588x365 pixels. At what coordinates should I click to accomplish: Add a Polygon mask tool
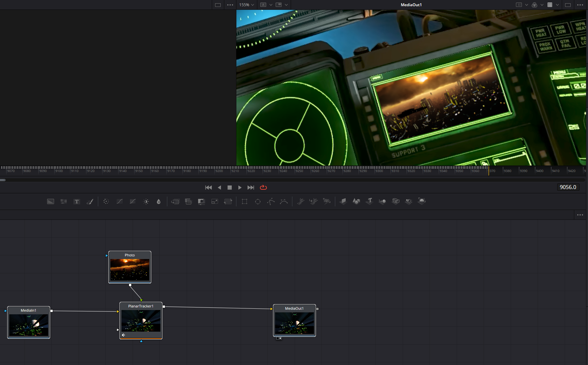pos(271,201)
